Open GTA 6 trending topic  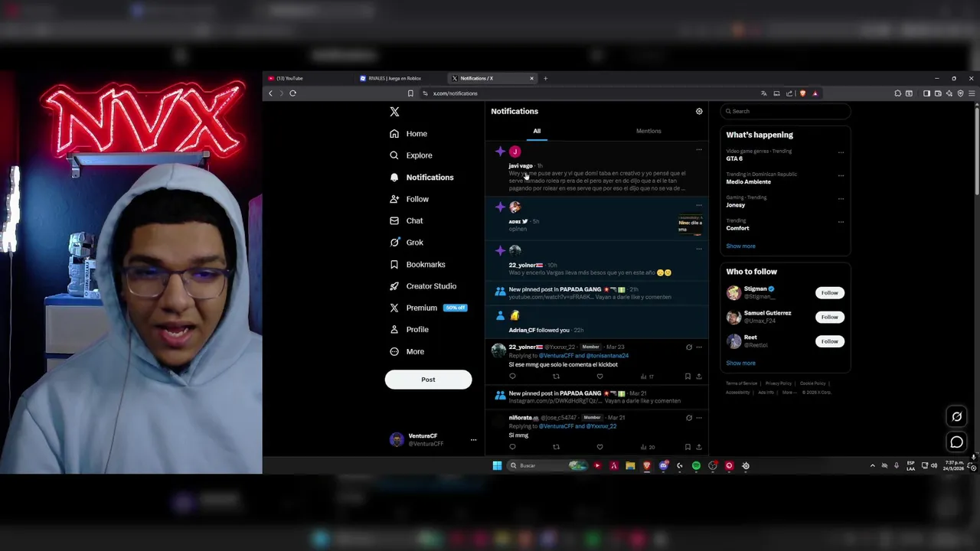pyautogui.click(x=735, y=159)
